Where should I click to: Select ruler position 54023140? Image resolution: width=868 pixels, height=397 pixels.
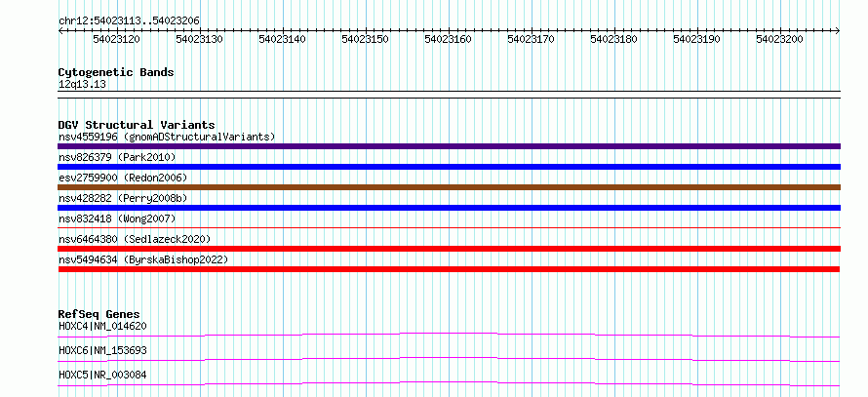click(x=282, y=39)
